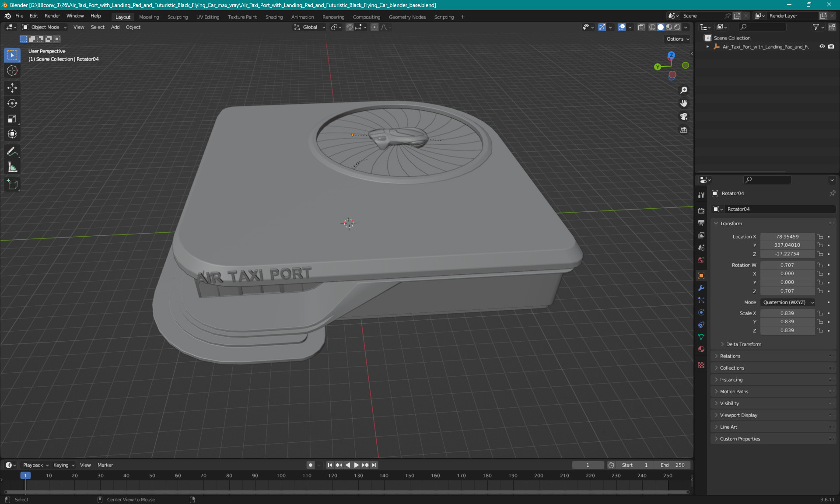Open Quaternion rotation mode dropdown

tap(788, 302)
